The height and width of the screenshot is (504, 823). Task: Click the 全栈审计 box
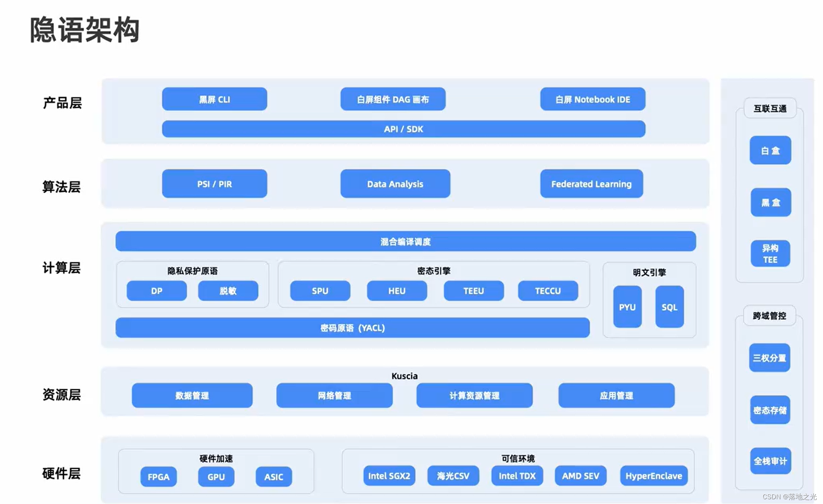(x=770, y=461)
